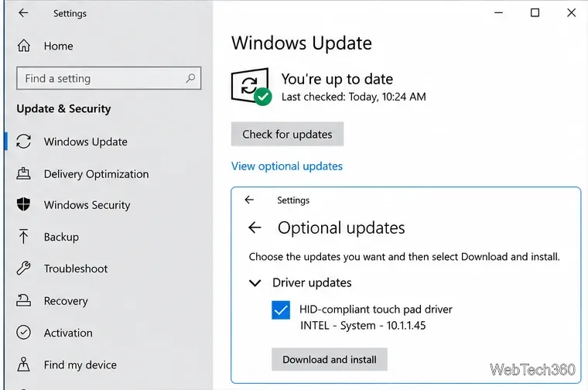Maximize the Settings window
The height and width of the screenshot is (390, 588).
535,12
